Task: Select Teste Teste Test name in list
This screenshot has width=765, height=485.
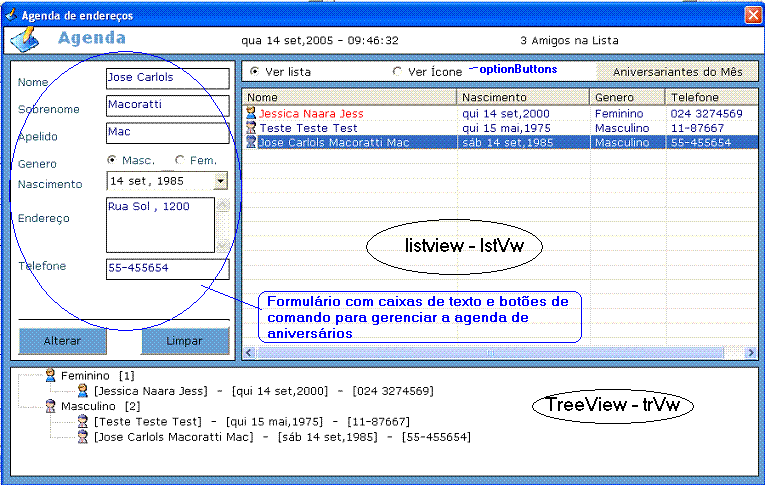Action: [x=308, y=128]
